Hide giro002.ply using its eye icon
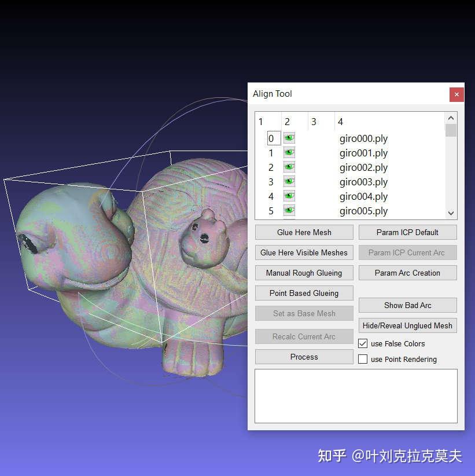The width and height of the screenshot is (475, 476). pyautogui.click(x=288, y=167)
